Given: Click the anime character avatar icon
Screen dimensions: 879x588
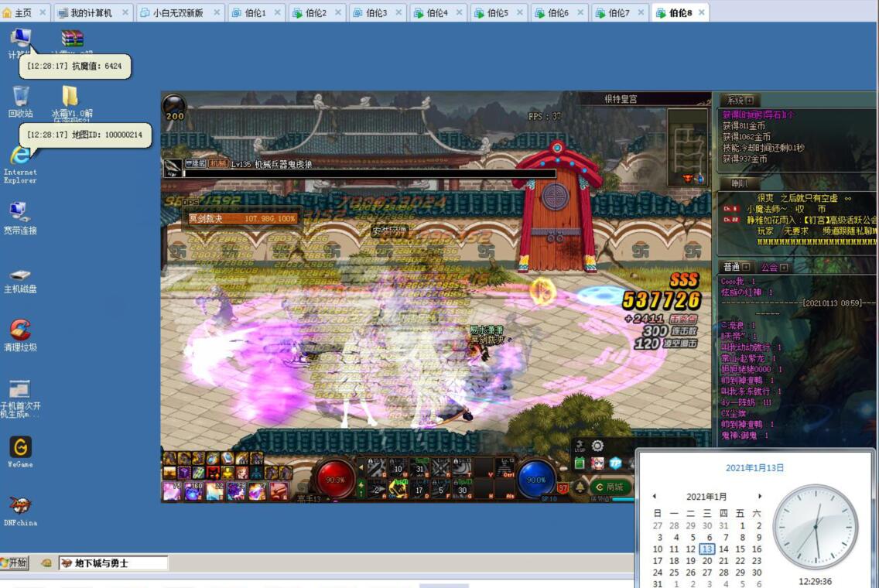Looking at the screenshot, I should coord(597,463).
